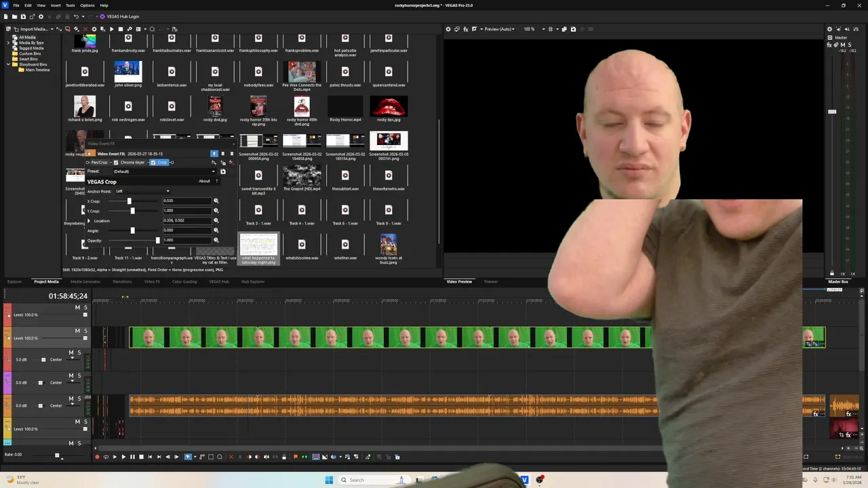The width and height of the screenshot is (868, 488).
Task: Toggle loop playback in transport bar
Action: 105,457
